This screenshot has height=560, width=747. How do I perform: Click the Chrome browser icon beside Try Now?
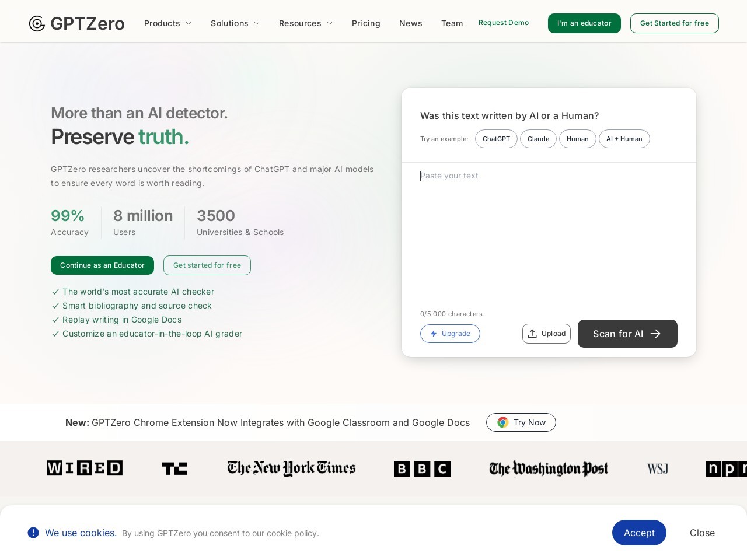tap(503, 422)
